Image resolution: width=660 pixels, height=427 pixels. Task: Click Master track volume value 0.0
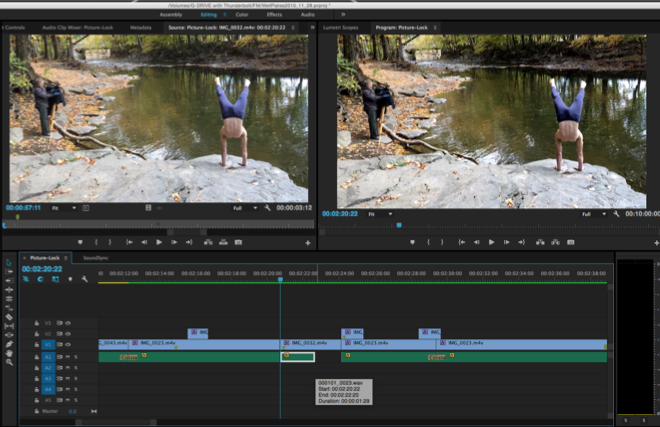tap(72, 411)
